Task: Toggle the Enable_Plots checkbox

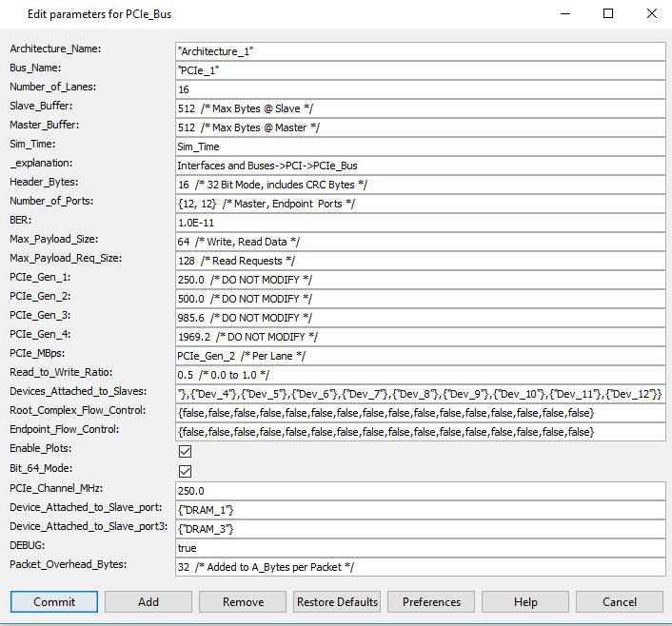Action: (186, 452)
